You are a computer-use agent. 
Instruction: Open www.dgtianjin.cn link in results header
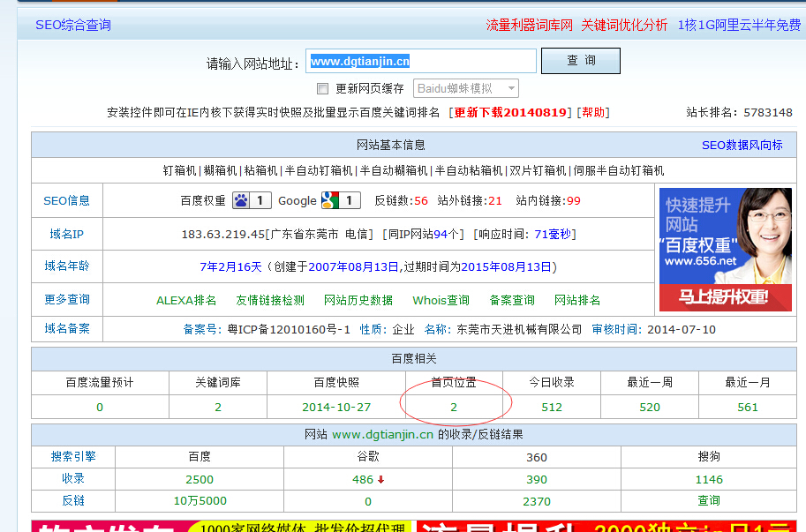[x=382, y=434]
